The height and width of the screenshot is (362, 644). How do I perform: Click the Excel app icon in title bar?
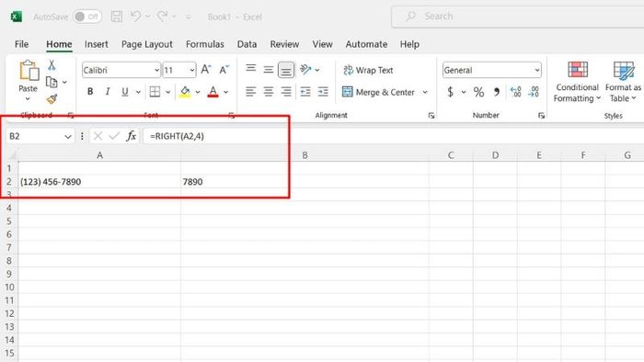click(16, 17)
